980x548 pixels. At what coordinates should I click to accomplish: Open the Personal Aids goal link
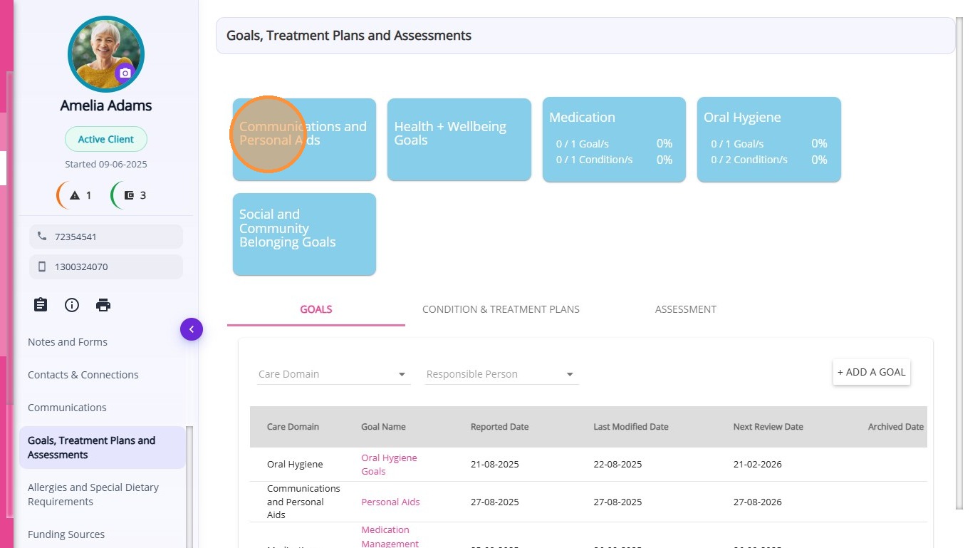390,502
